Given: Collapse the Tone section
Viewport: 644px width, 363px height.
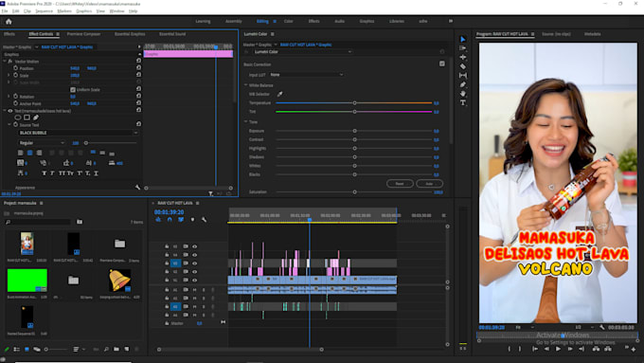Looking at the screenshot, I should coord(246,121).
